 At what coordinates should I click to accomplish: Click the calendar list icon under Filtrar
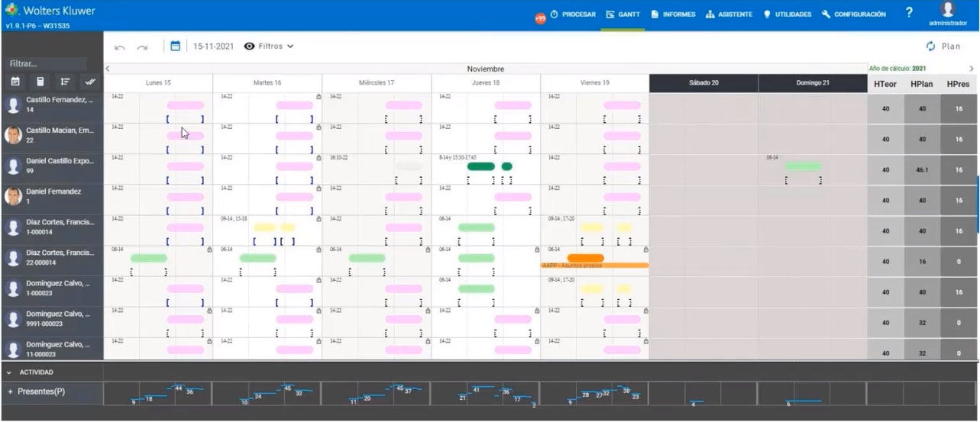pyautogui.click(x=15, y=82)
